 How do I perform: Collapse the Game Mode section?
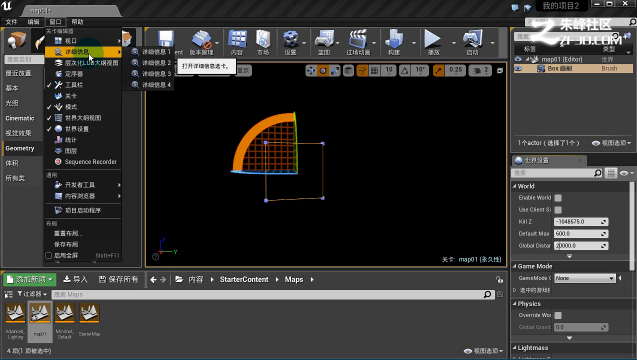[x=514, y=266]
